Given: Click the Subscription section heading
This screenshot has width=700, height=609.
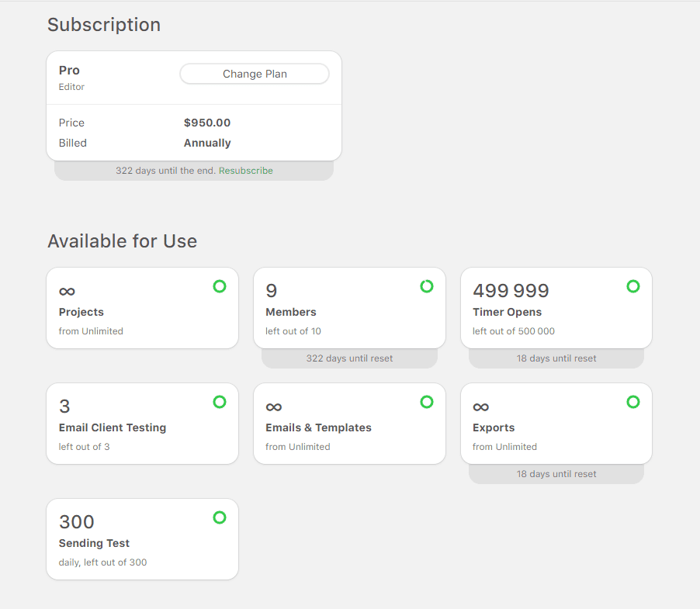Looking at the screenshot, I should [x=103, y=24].
